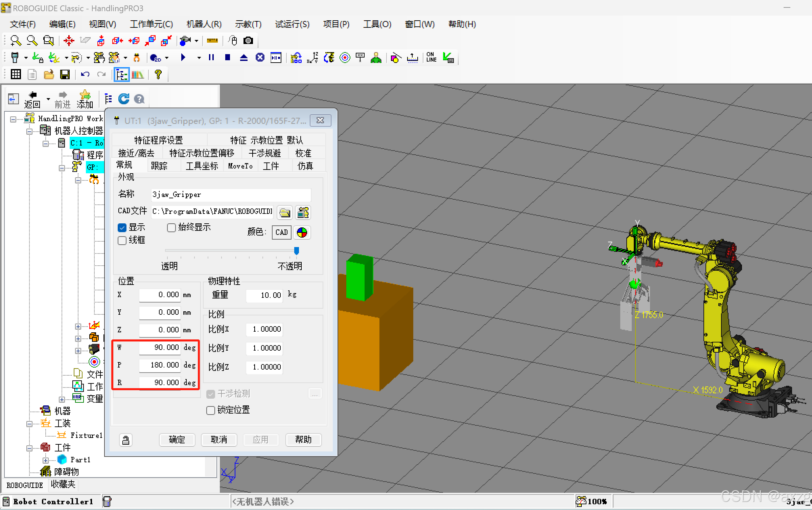Open the 机器人(R) menu

pos(204,24)
